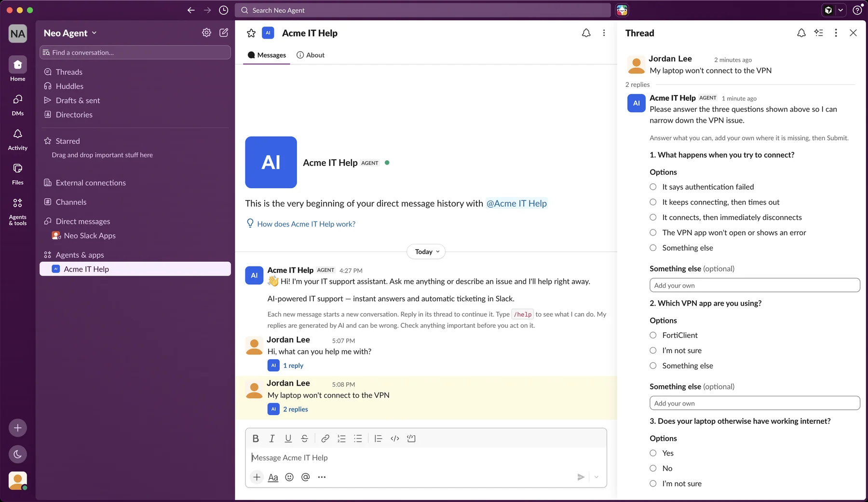Open Agents & tools in rail
This screenshot has height=502, width=868.
click(x=18, y=211)
